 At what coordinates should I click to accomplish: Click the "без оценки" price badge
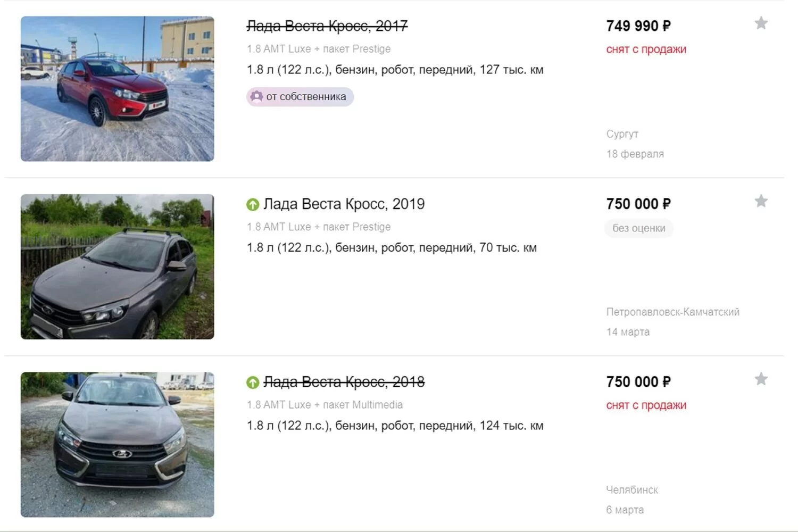638,228
